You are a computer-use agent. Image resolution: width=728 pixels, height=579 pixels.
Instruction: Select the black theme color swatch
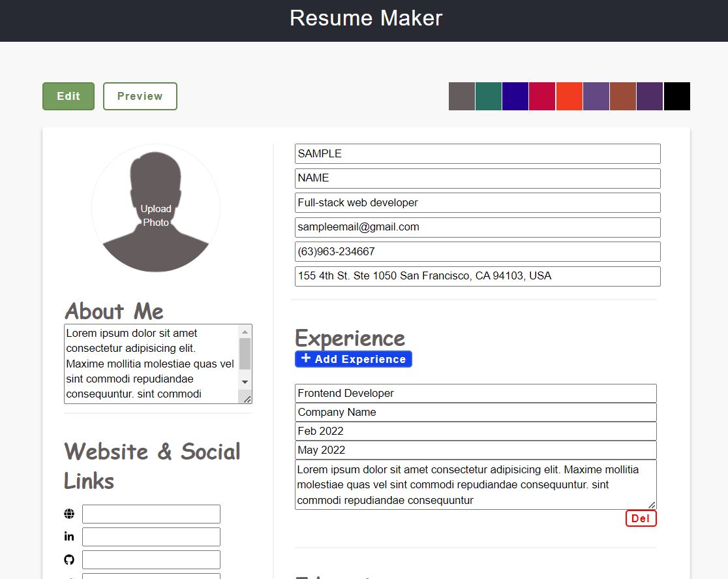click(x=677, y=96)
